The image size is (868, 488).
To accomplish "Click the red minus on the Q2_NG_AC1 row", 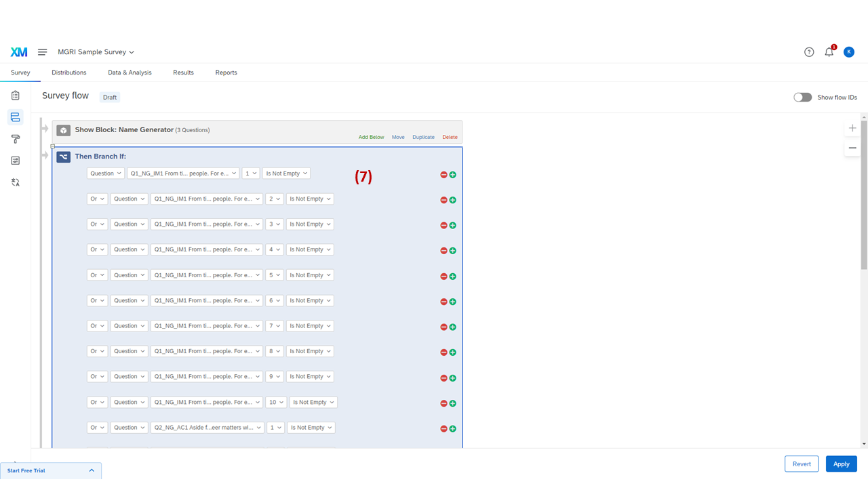I will click(443, 428).
